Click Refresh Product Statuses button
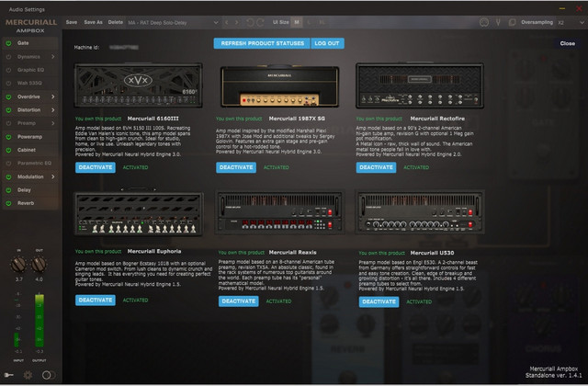The image size is (588, 386). (x=262, y=43)
